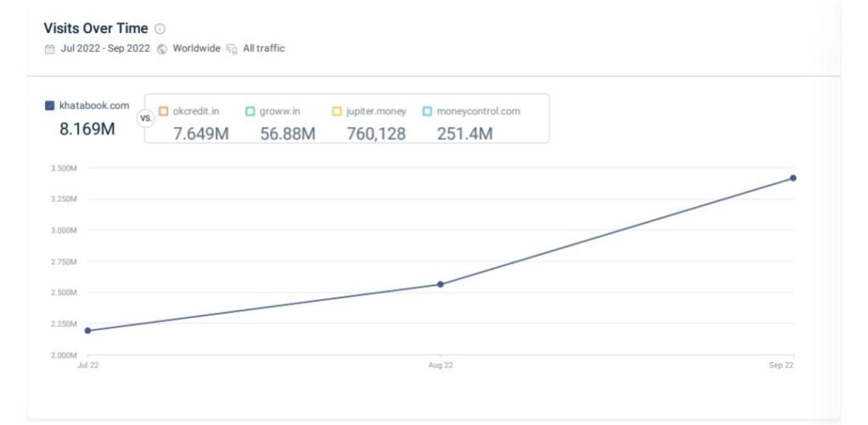Viewport: 868px width, 425px height.
Task: Click the 'Worldwide' label
Action: pyautogui.click(x=197, y=48)
